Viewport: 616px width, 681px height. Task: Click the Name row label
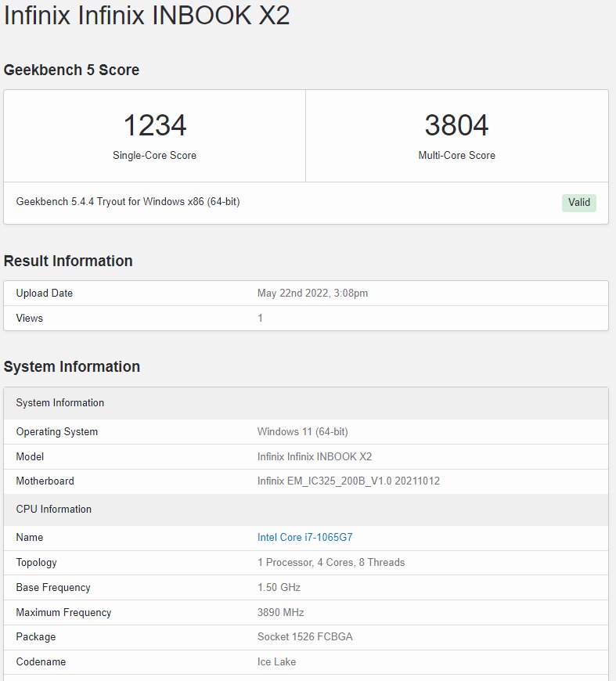[30, 537]
